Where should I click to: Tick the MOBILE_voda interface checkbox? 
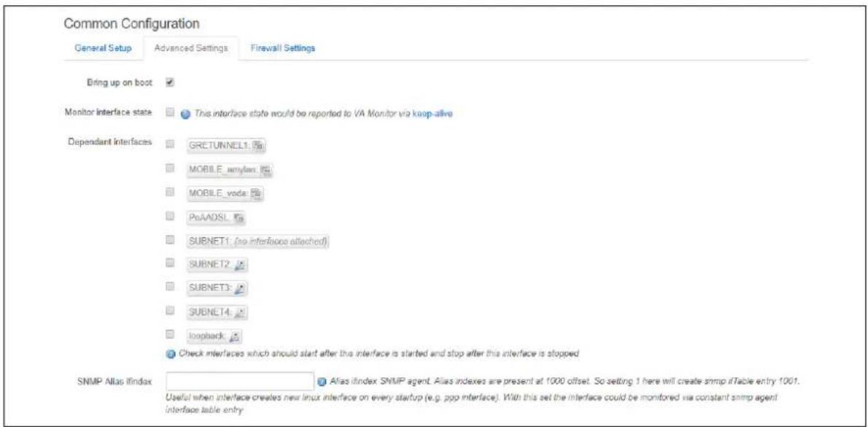(x=171, y=192)
